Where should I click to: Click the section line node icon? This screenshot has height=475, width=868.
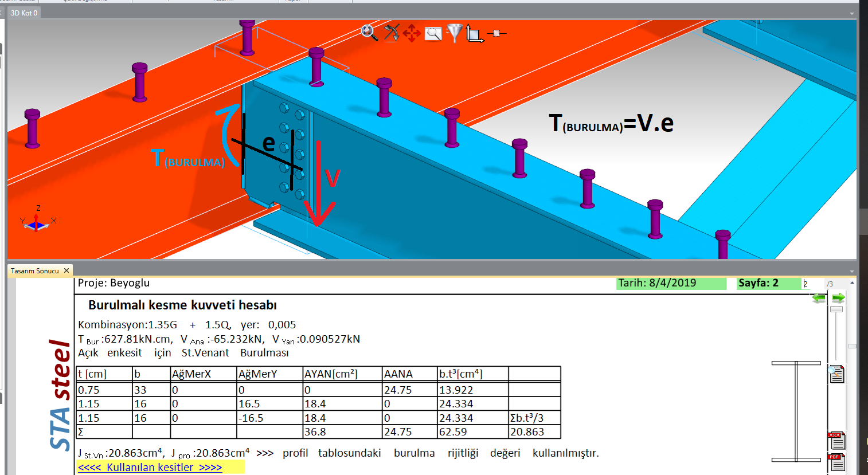[x=496, y=33]
